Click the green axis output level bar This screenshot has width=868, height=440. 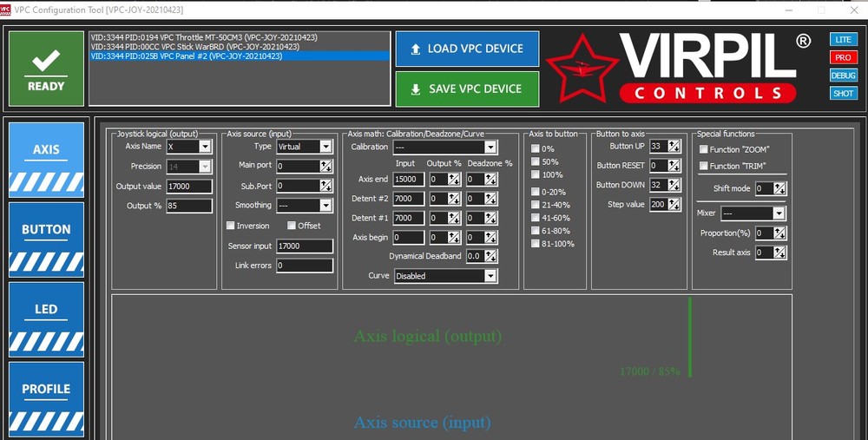point(690,337)
